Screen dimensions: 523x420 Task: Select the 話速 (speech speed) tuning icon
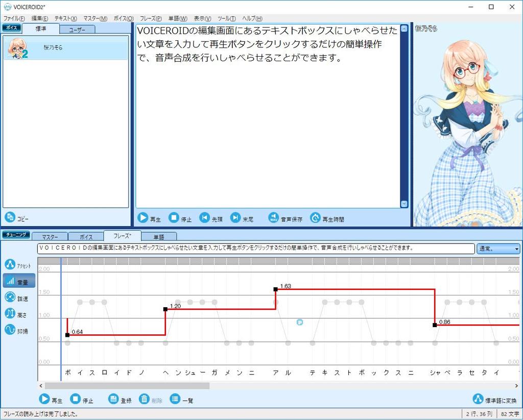[11, 297]
